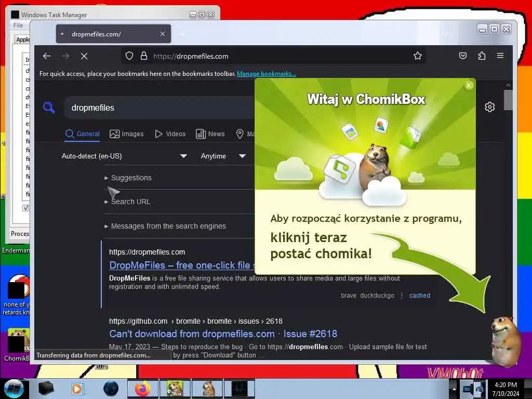The height and width of the screenshot is (399, 532).
Task: Open the DropMeFiles free one-click result link
Action: (181, 265)
